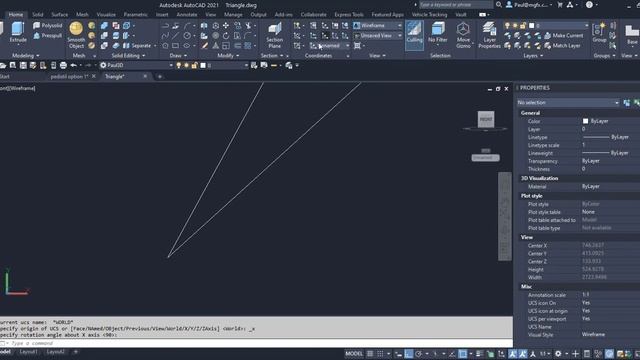This screenshot has width=640, height=360.
Task: Open the No Filter selection dropdown
Action: pos(438,33)
